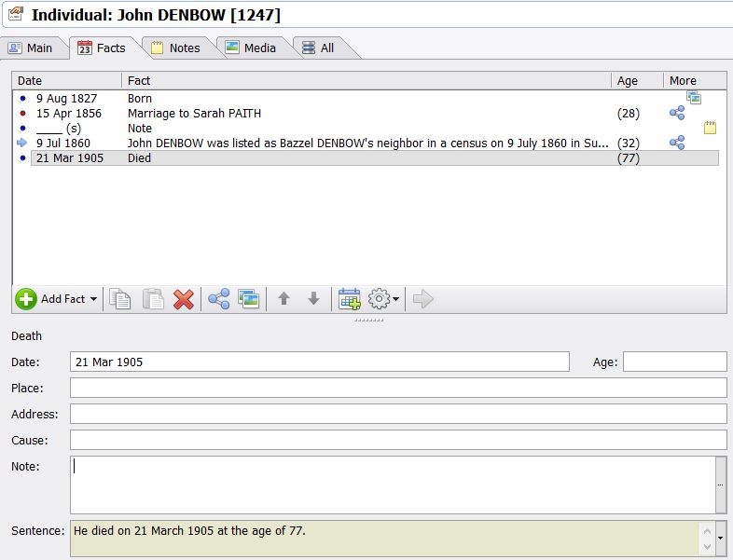Click the media icon in the Born row
This screenshot has height=560, width=733.
tap(693, 97)
